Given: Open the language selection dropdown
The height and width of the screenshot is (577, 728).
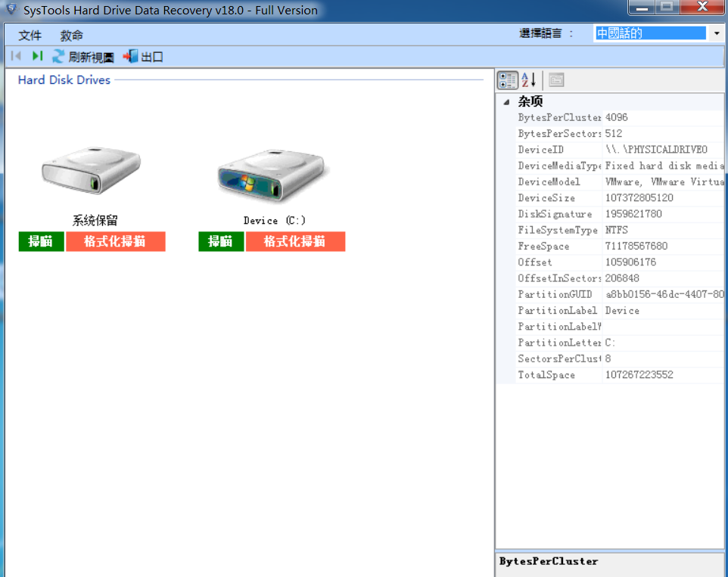Looking at the screenshot, I should [x=717, y=33].
